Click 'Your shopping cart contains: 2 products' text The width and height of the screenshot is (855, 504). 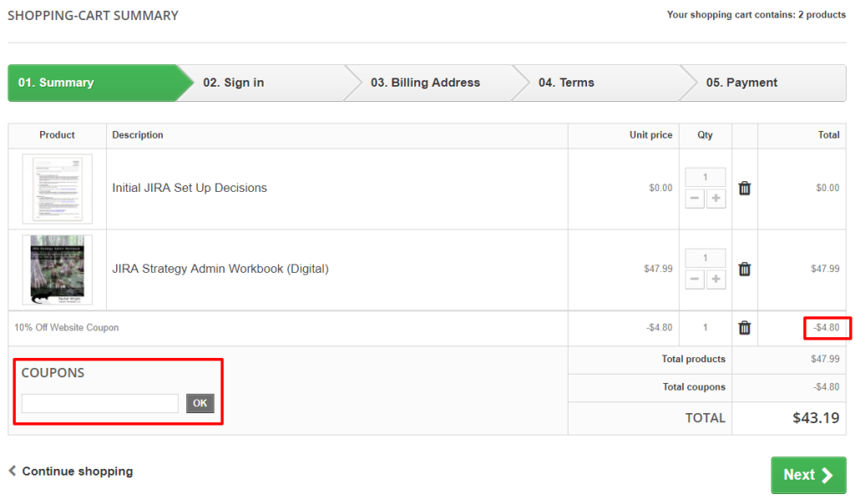756,15
